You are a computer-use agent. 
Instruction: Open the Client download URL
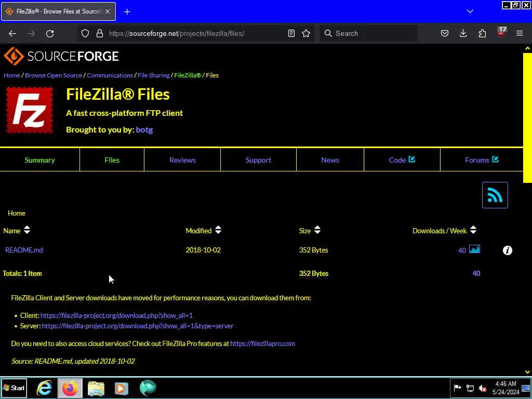[116, 315]
